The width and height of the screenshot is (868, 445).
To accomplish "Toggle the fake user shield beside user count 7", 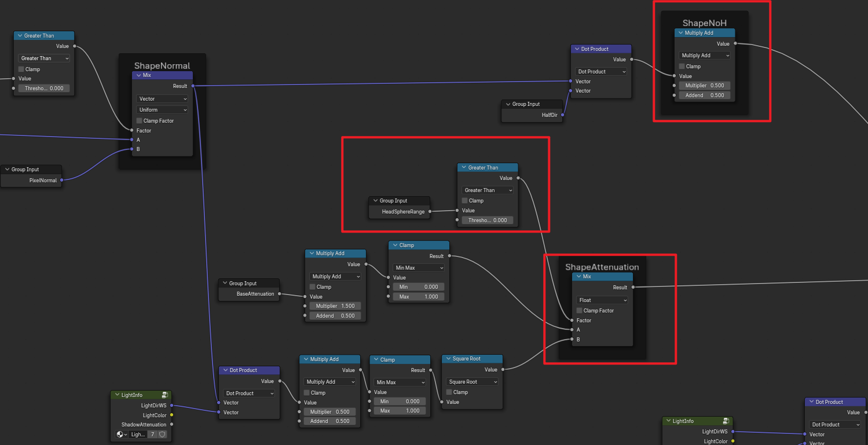I will coord(162,434).
